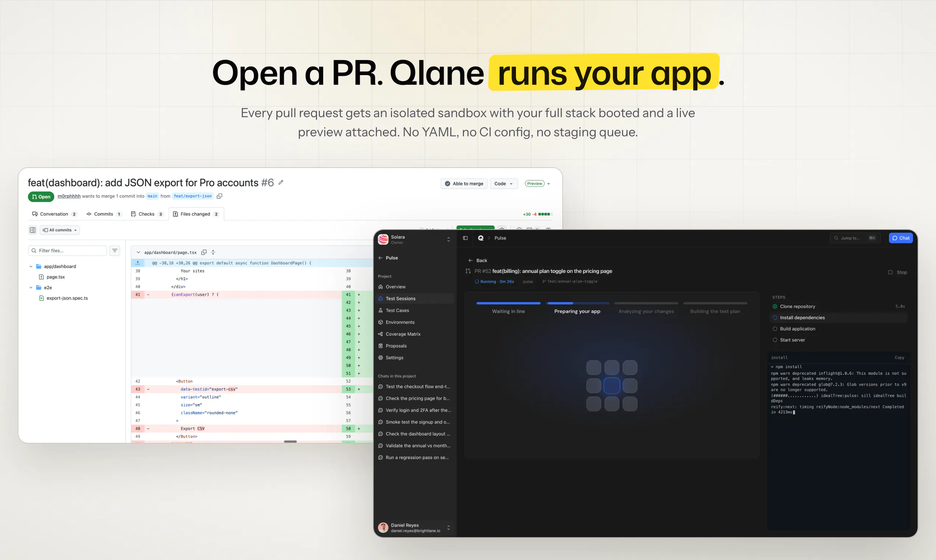This screenshot has height=560, width=936.
Task: Click Daniel Reyes avatar
Action: 383,528
